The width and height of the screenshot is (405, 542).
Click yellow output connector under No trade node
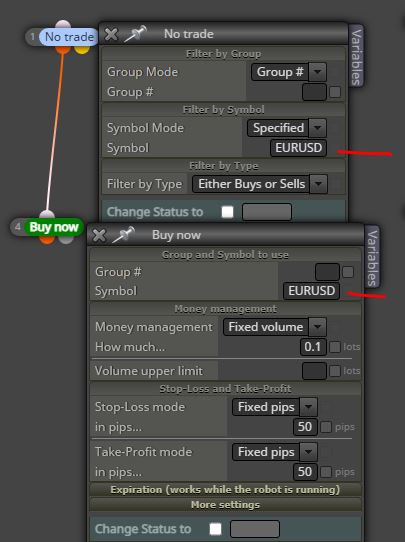(x=82, y=49)
